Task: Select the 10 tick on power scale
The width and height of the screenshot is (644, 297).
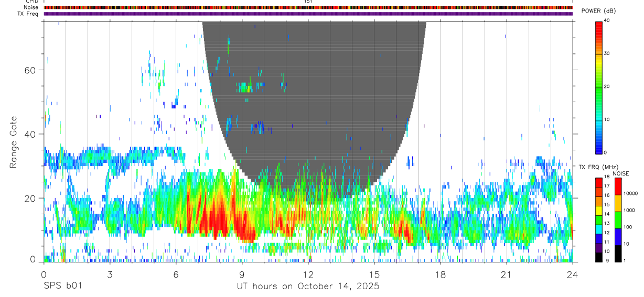Action: pos(607,119)
